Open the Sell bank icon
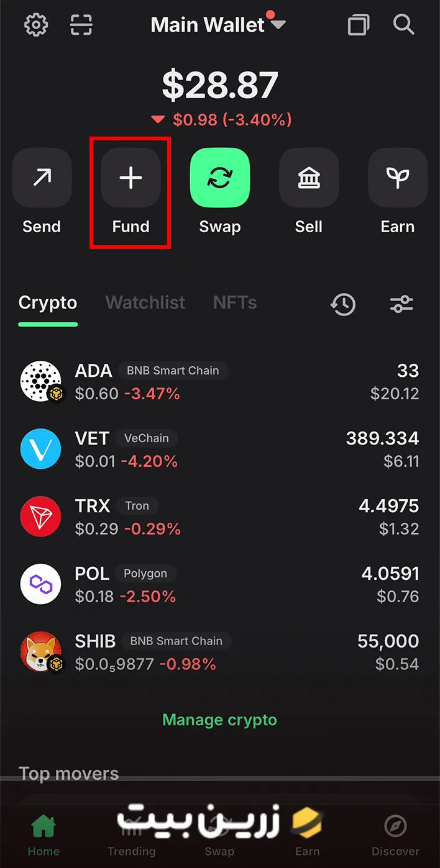The image size is (440, 868). [x=309, y=178]
